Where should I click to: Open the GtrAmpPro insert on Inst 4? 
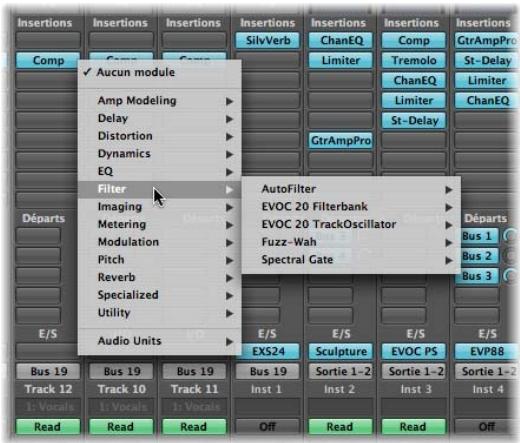[487, 41]
